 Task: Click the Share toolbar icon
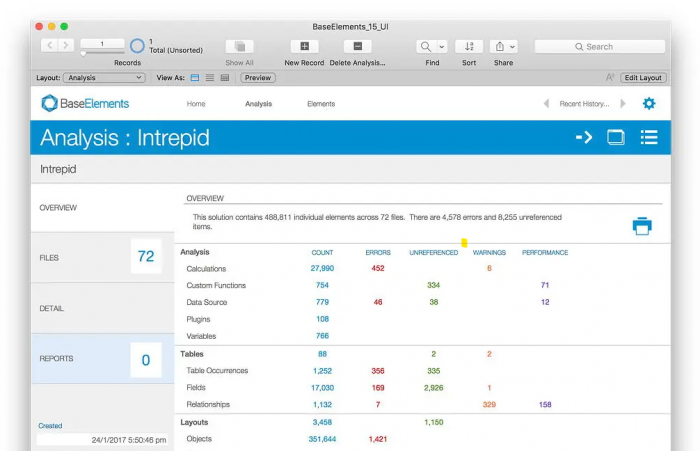click(500, 46)
